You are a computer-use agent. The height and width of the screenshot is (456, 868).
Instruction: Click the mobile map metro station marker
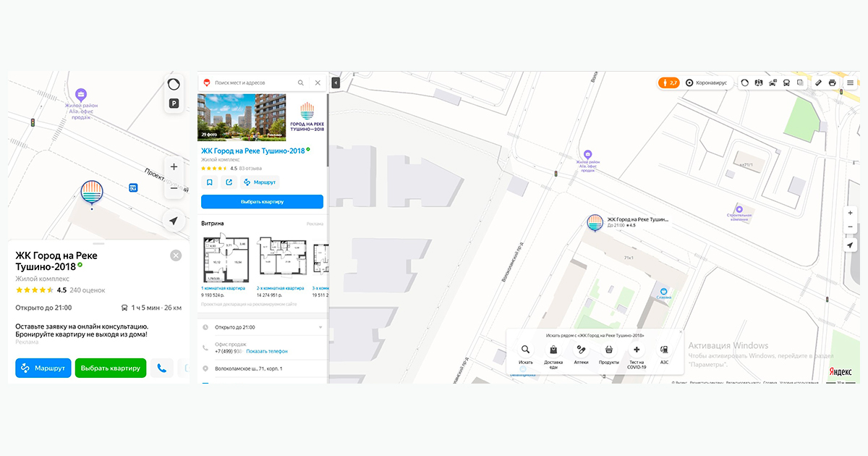pyautogui.click(x=133, y=188)
